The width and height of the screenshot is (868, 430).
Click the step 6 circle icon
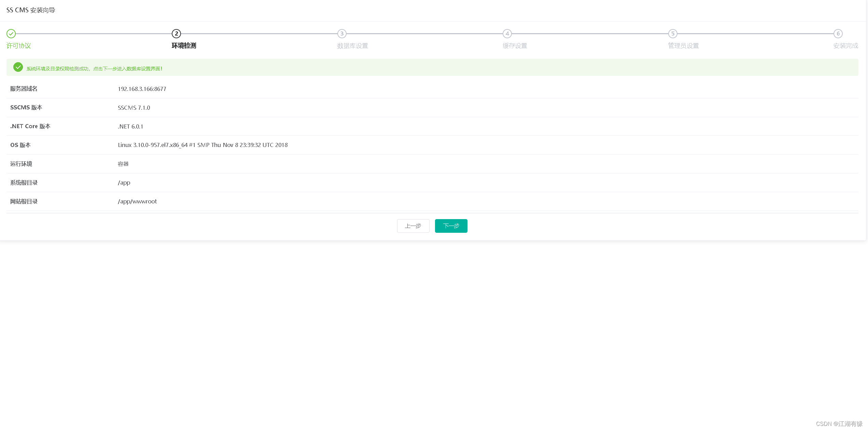(838, 33)
